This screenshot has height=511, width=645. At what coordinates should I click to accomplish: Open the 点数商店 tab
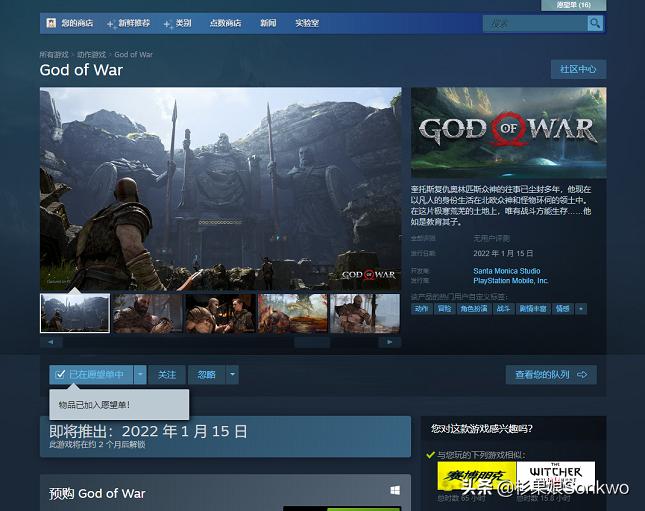(x=225, y=23)
